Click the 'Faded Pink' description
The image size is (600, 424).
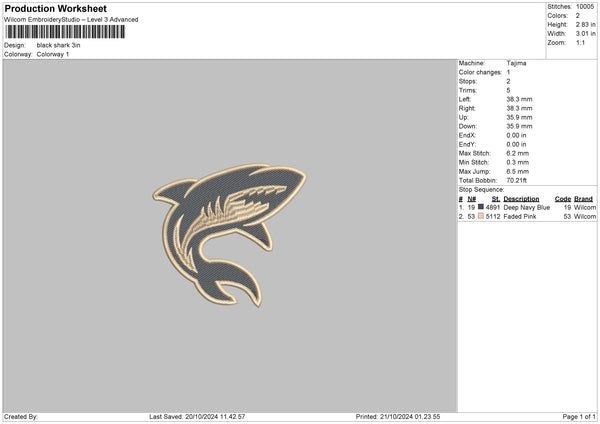click(x=520, y=217)
